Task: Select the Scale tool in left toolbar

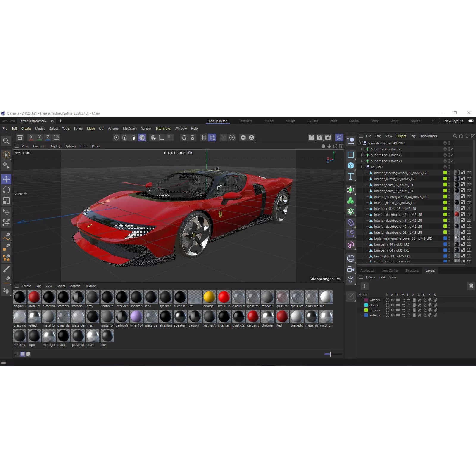Action: pos(6,201)
